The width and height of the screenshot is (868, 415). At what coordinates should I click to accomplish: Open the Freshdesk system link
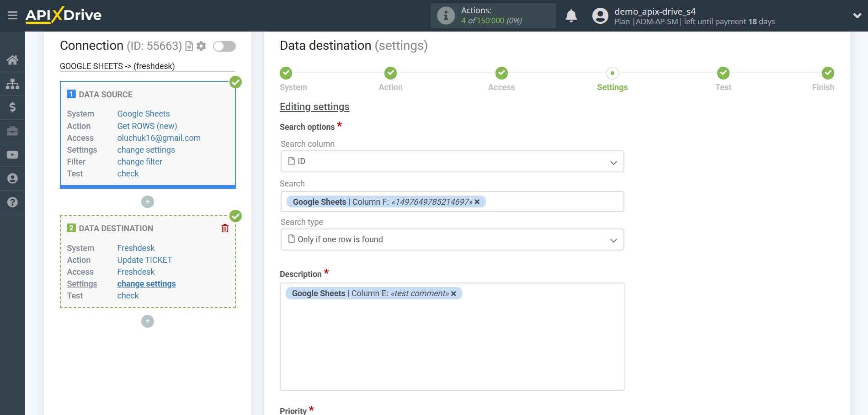136,248
